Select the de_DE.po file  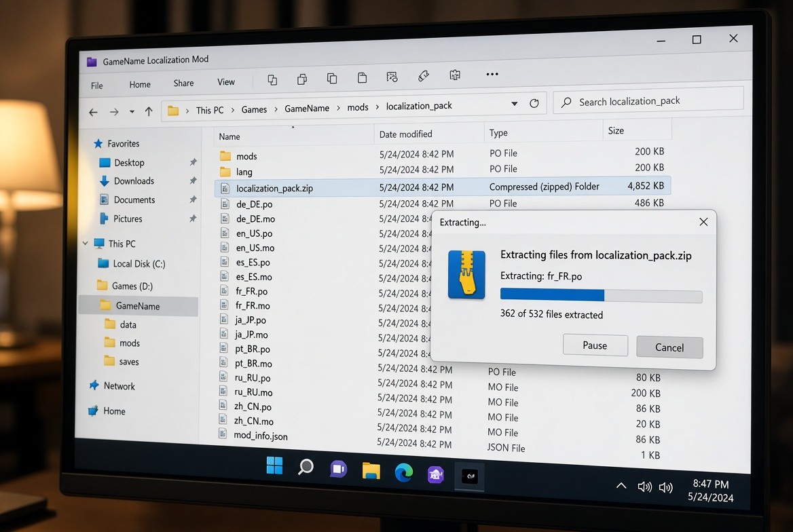tap(254, 204)
